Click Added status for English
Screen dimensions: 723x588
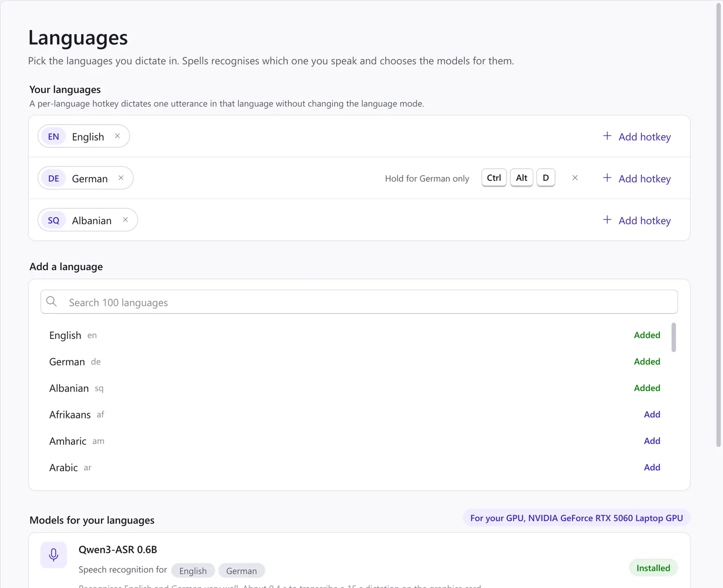coord(647,335)
